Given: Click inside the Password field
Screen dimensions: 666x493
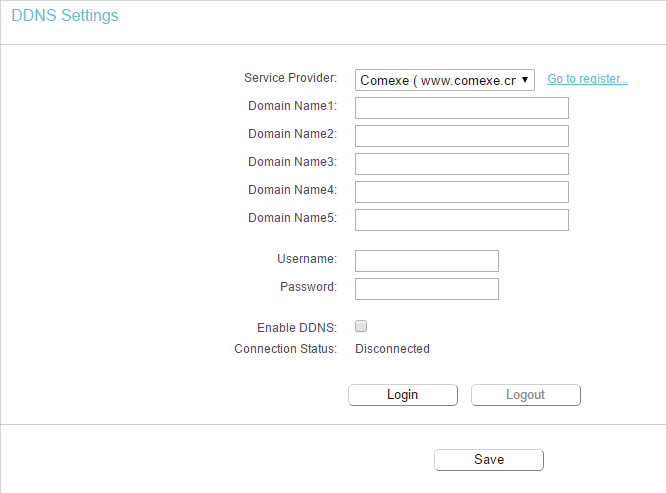Looking at the screenshot, I should coord(427,289).
